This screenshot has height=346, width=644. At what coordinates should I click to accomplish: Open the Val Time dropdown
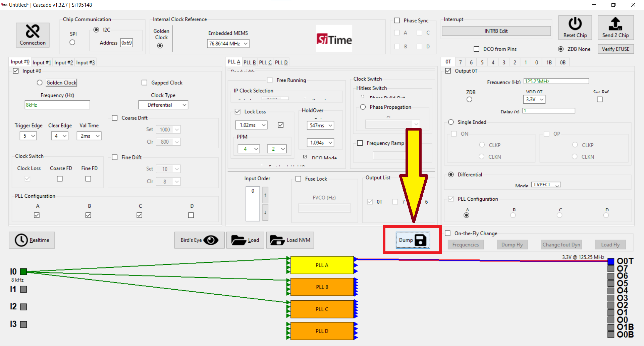[89, 136]
